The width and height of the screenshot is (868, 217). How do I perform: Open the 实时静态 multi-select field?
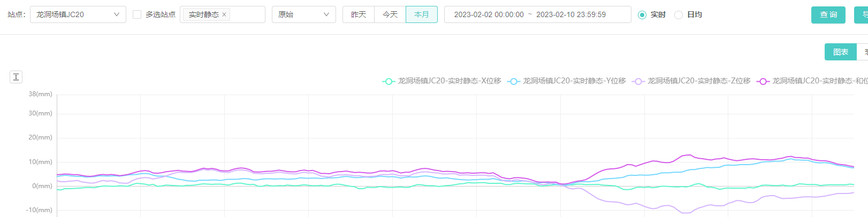click(247, 14)
